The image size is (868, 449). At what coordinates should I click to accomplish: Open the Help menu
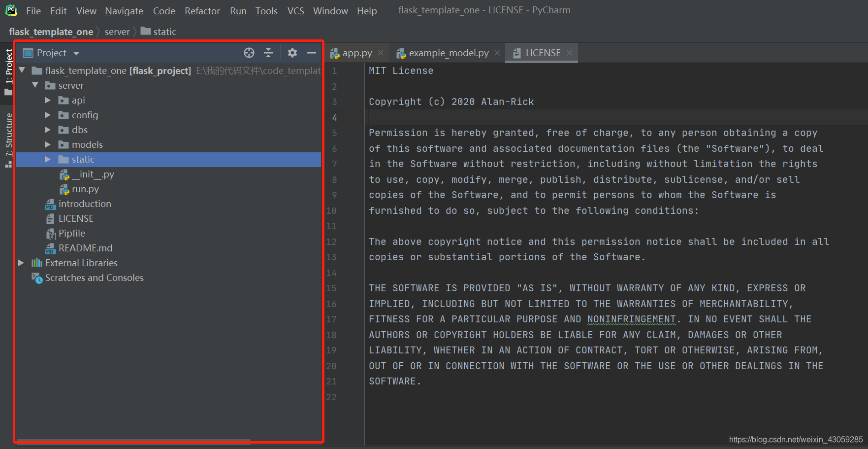pyautogui.click(x=367, y=11)
